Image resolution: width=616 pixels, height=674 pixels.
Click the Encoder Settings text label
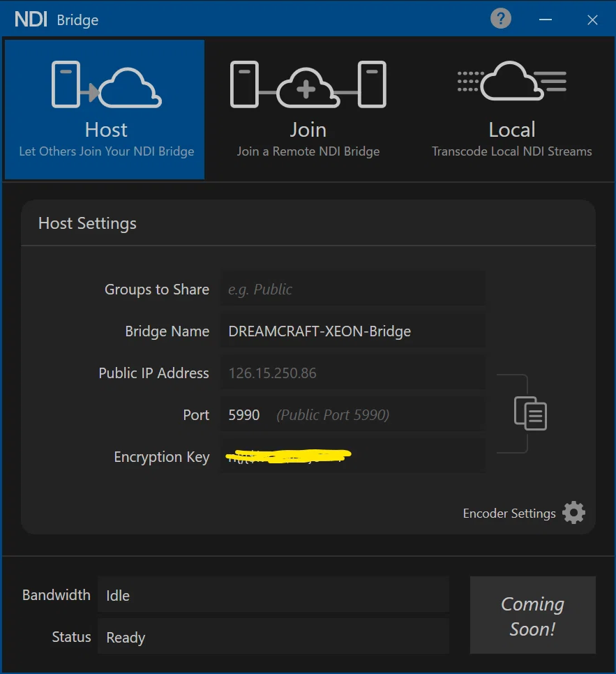pos(509,514)
